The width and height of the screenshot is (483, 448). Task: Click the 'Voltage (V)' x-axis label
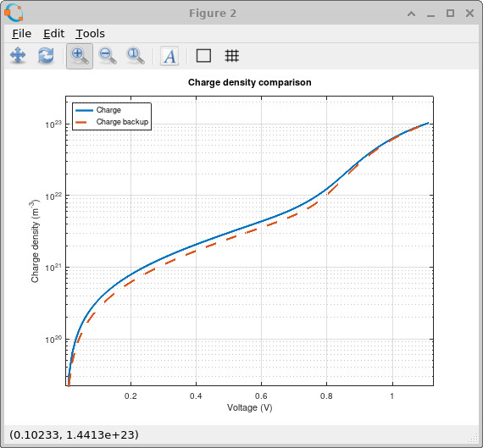click(249, 407)
